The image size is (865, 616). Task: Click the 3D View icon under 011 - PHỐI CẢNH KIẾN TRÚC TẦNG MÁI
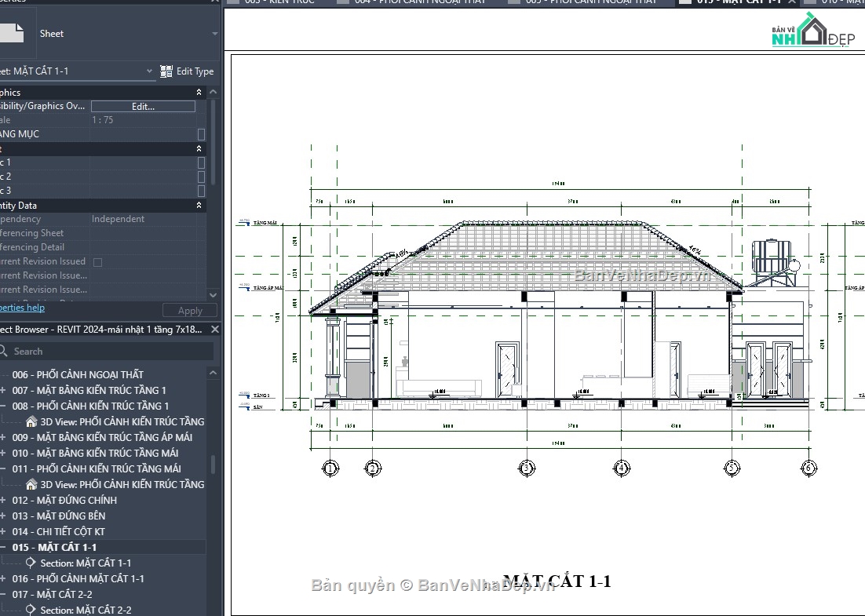(x=31, y=484)
